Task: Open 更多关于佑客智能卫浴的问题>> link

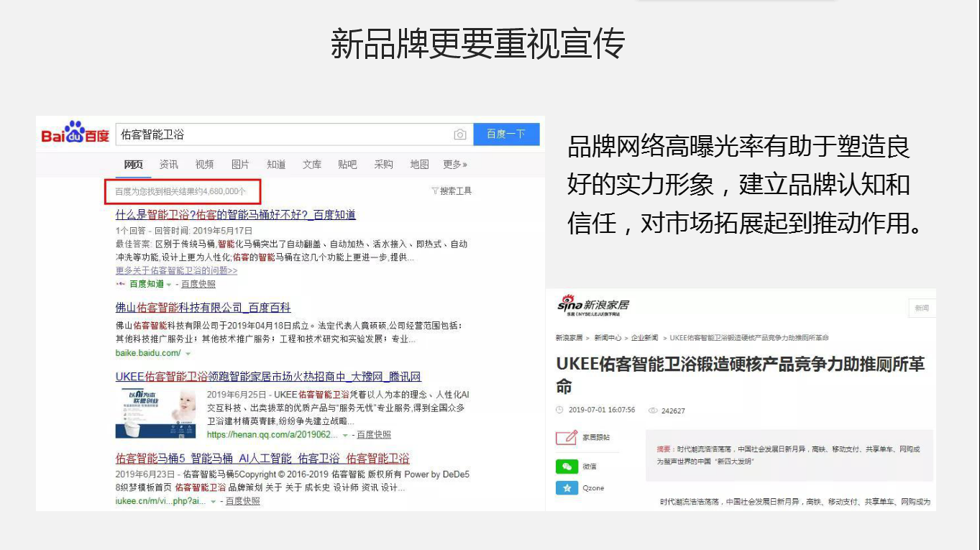Action: (x=176, y=271)
